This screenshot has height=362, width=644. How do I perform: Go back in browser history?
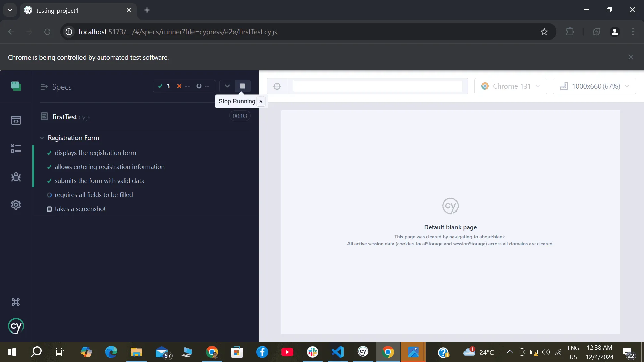[x=11, y=32]
